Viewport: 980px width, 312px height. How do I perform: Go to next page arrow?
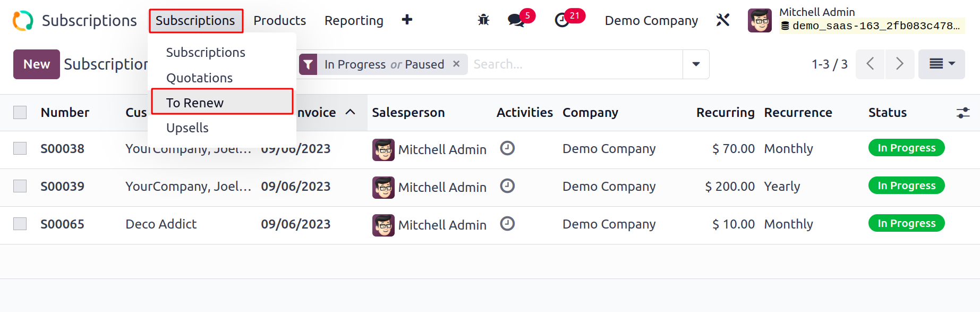[x=900, y=64]
